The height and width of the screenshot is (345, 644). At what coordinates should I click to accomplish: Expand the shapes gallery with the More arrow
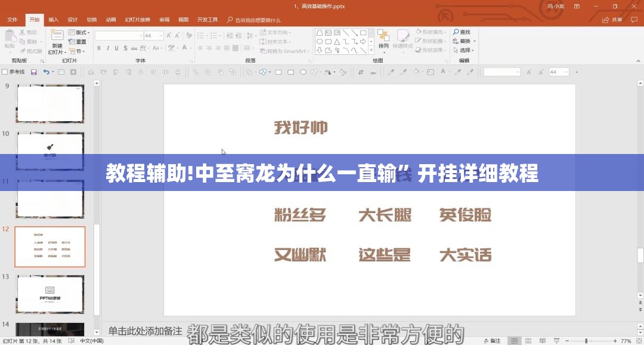(x=371, y=51)
